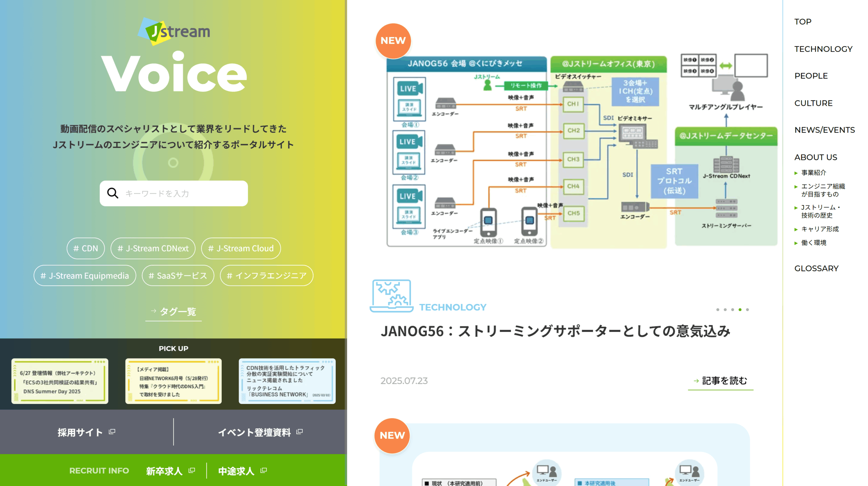The image size is (868, 486).
Task: Open the 働く環境 submenu item
Action: [x=813, y=243]
